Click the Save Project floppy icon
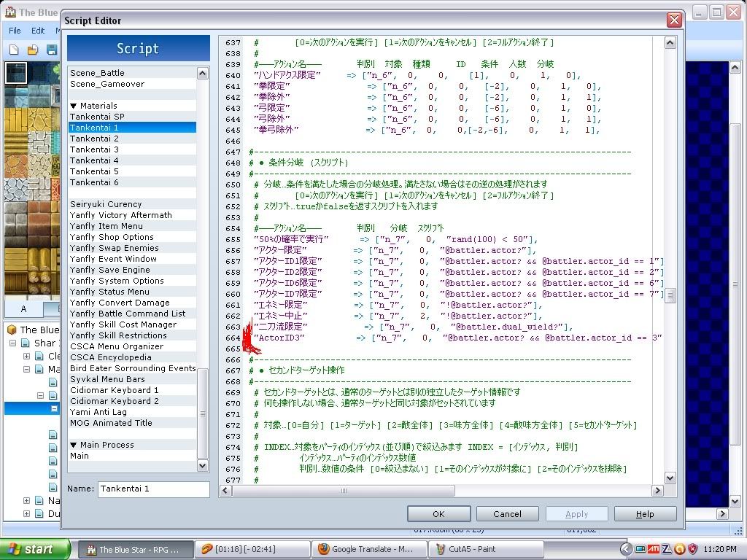The image size is (747, 560). [52, 50]
